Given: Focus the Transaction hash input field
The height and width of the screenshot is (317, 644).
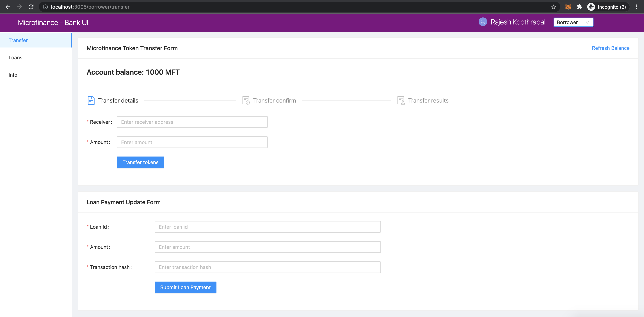Looking at the screenshot, I should tap(268, 267).
